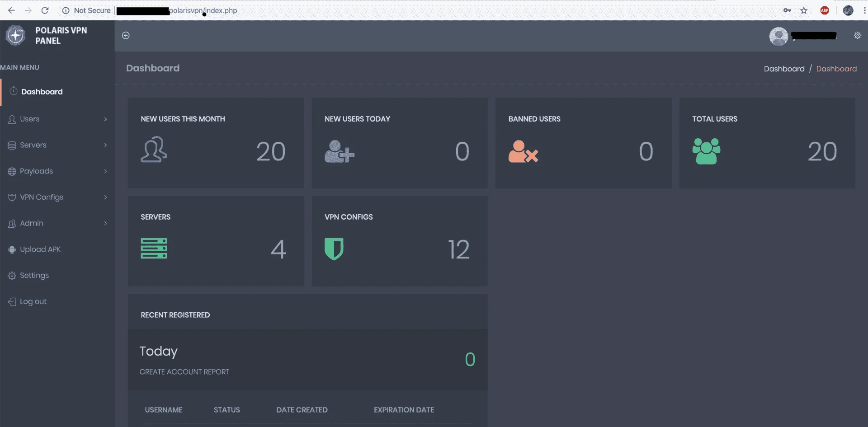Click the Payloads globe icon in sidebar

point(12,171)
